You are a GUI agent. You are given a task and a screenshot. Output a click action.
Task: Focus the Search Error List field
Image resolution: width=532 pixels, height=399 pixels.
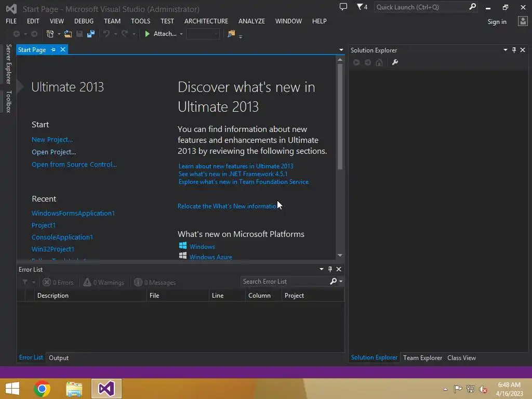pyautogui.click(x=284, y=281)
